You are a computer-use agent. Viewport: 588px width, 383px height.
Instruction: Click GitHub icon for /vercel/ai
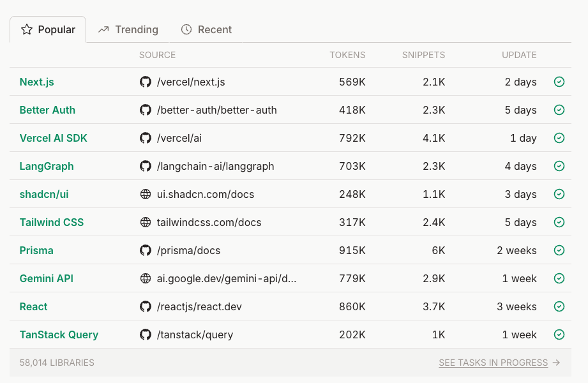point(146,138)
